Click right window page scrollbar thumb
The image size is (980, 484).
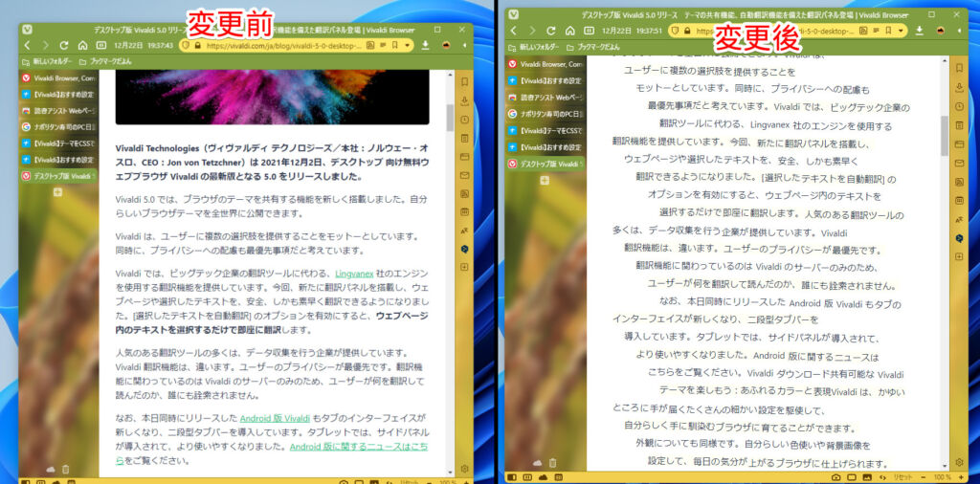(x=944, y=136)
